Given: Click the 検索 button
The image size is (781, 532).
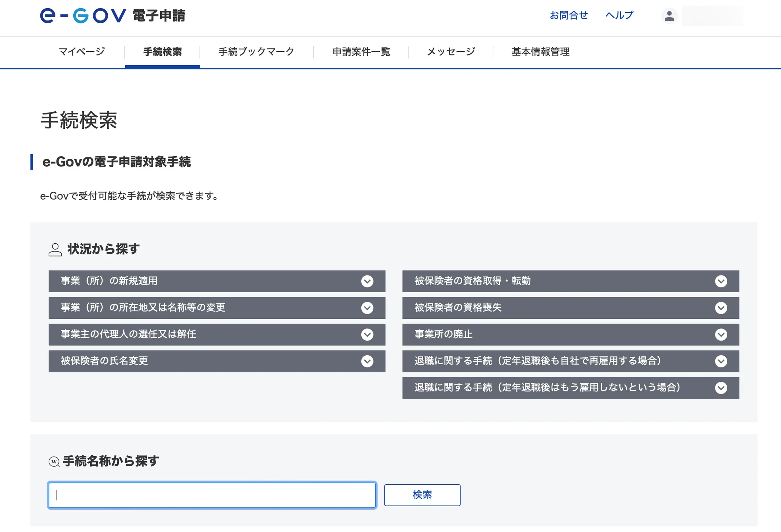Looking at the screenshot, I should pos(422,495).
